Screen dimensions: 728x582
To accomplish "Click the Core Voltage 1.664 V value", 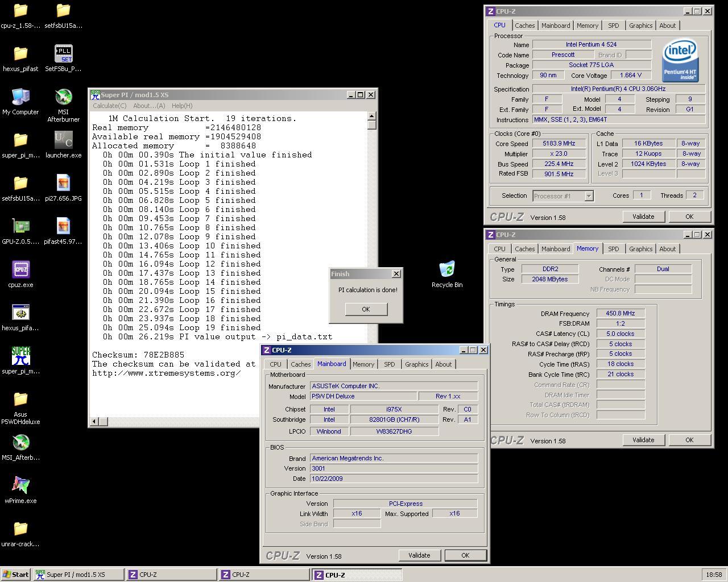I will (x=631, y=75).
